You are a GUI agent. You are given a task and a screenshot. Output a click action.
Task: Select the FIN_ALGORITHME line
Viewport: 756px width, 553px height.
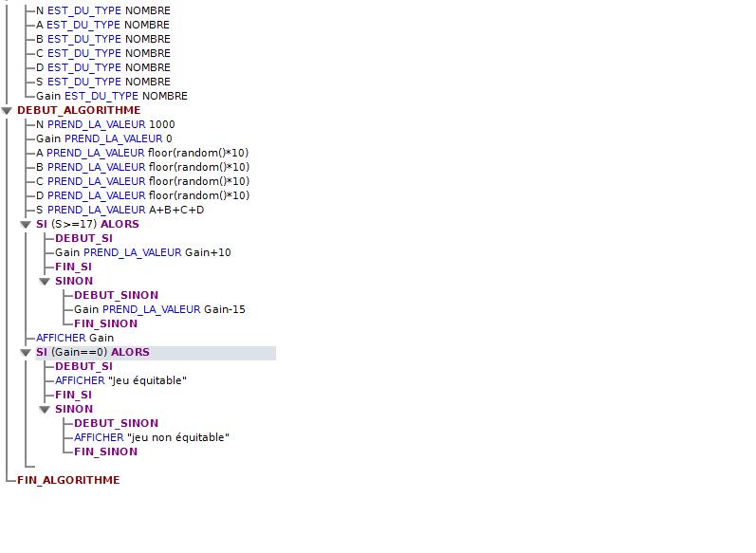click(x=68, y=480)
